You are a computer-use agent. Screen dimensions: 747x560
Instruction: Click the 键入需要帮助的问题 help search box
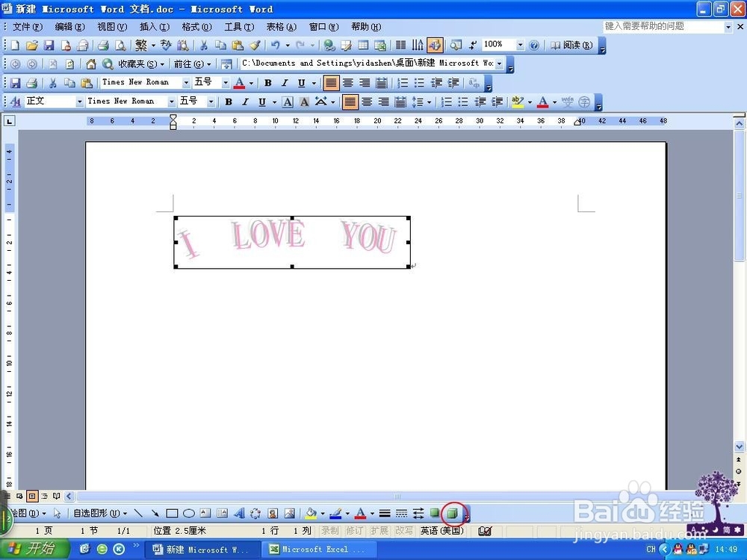coord(663,27)
